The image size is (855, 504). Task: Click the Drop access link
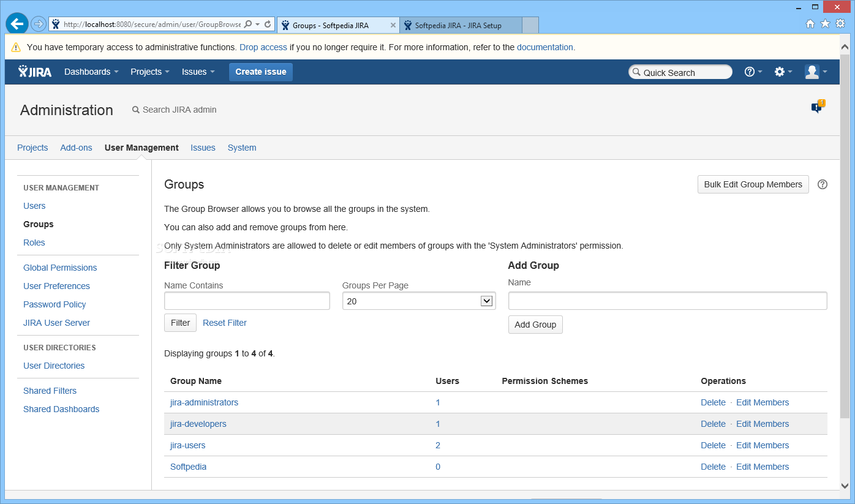point(263,47)
